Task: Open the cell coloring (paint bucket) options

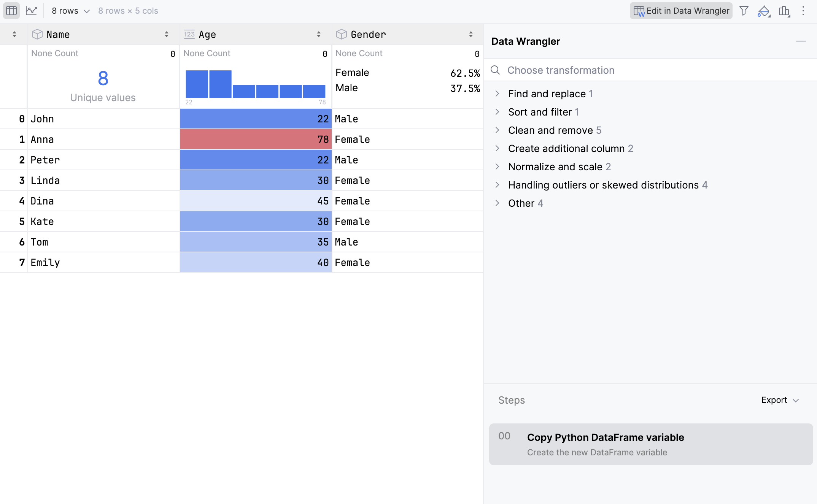Action: pos(764,11)
